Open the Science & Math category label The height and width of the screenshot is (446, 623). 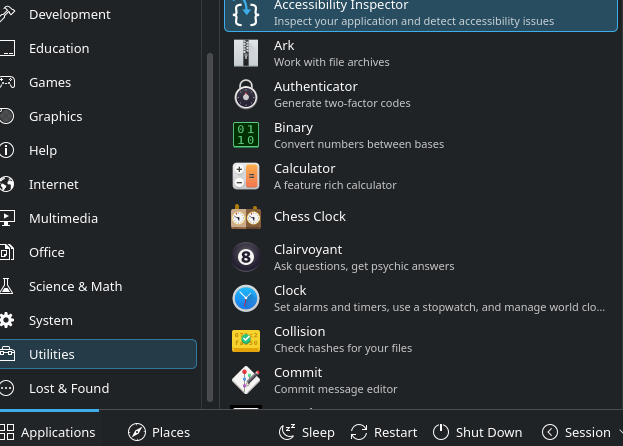pos(75,286)
